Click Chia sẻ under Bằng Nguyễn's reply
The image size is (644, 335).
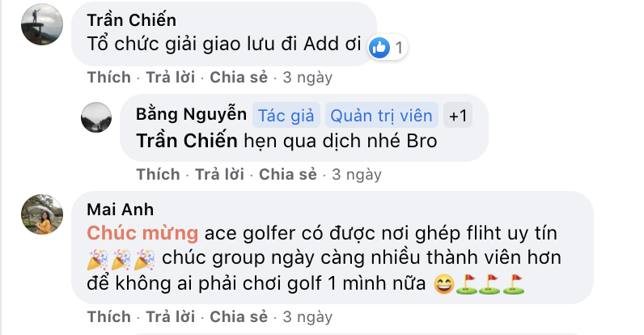pyautogui.click(x=288, y=175)
